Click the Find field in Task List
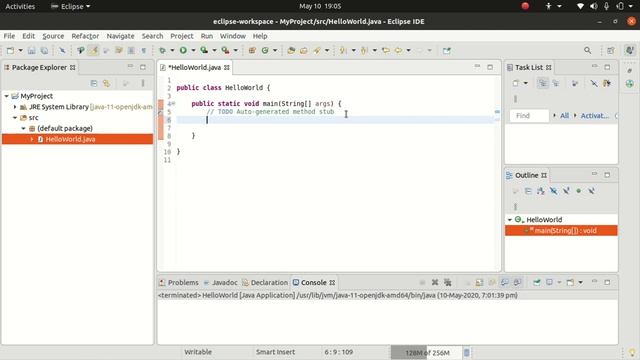The width and height of the screenshot is (640, 360). click(529, 116)
